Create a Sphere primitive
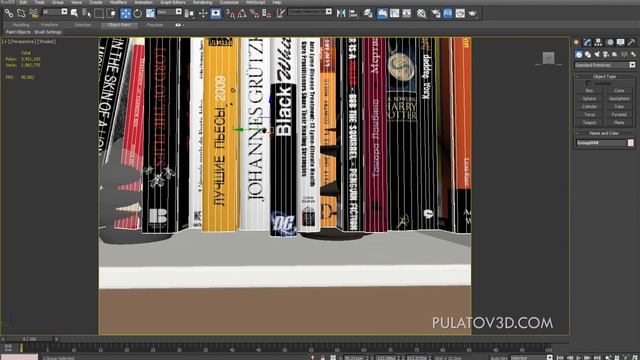The image size is (640, 360). tap(589, 99)
